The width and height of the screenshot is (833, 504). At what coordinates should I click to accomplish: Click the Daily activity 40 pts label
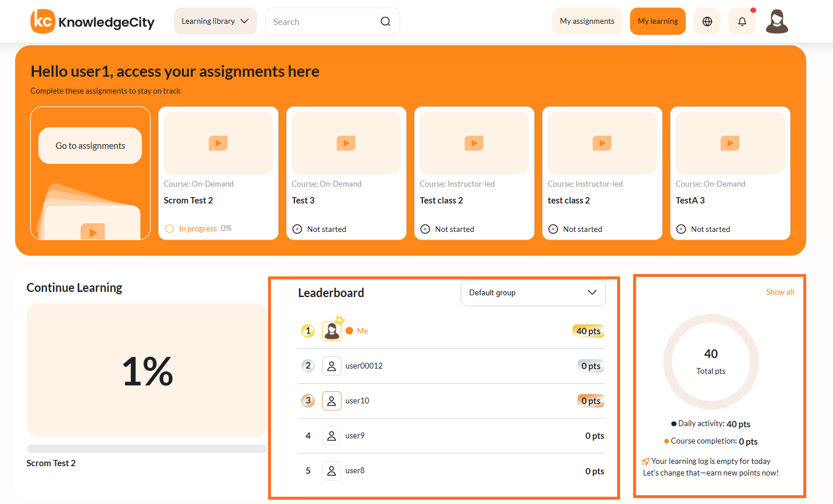(x=711, y=424)
